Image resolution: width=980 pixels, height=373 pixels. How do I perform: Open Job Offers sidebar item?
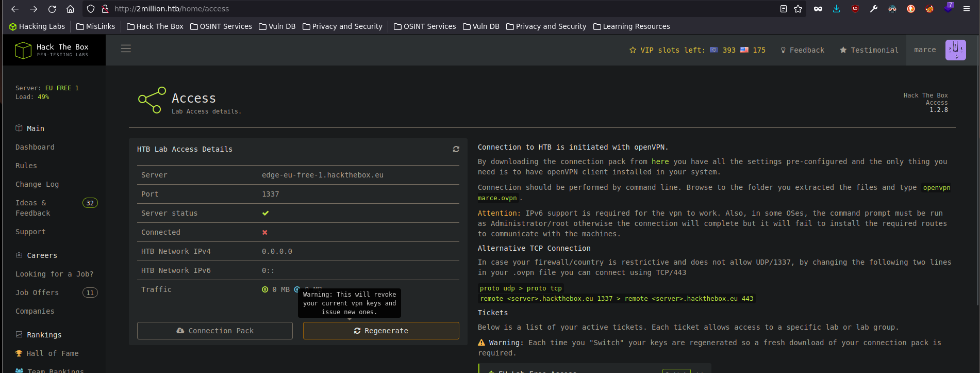pyautogui.click(x=37, y=293)
